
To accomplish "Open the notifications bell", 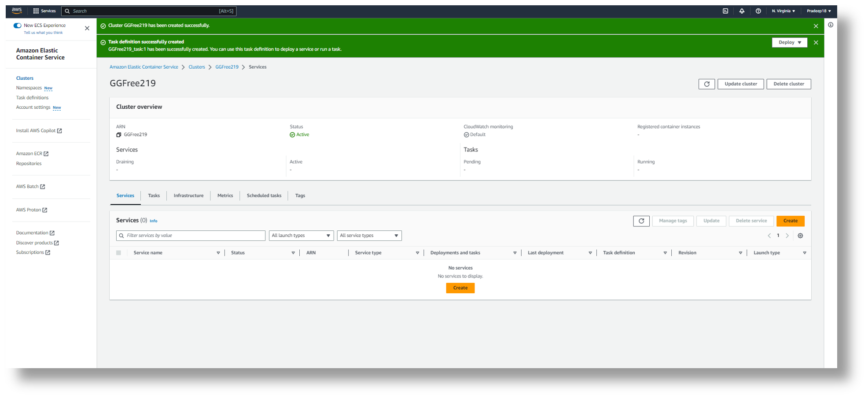I will (742, 11).
